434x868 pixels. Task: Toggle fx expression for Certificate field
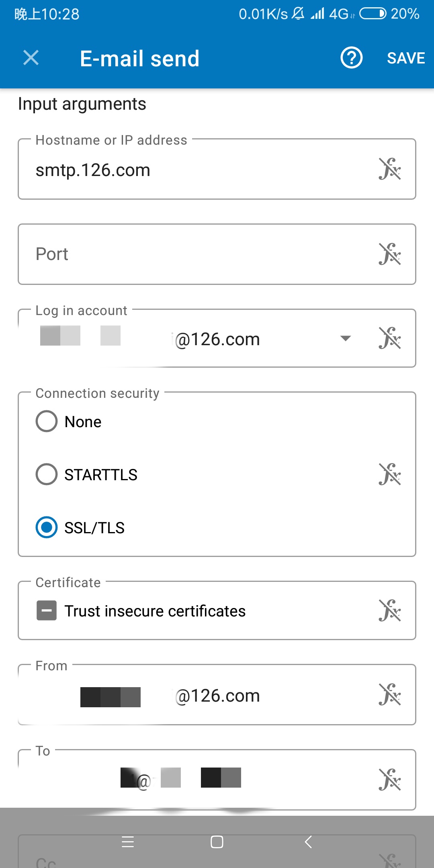[x=389, y=610]
